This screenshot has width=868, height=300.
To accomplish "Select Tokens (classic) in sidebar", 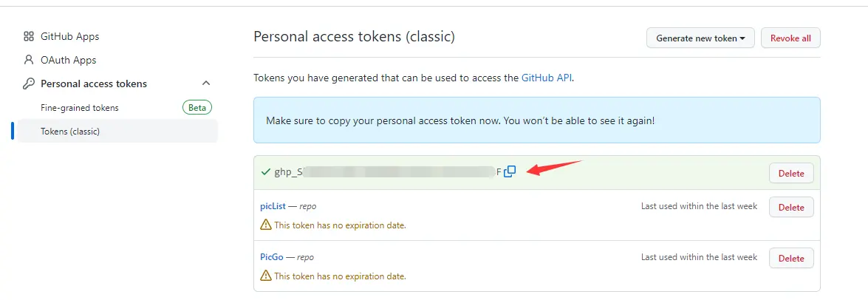I will point(117,132).
